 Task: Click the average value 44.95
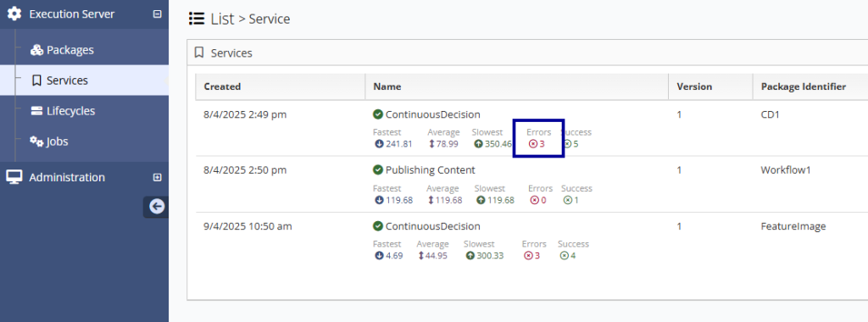point(437,256)
